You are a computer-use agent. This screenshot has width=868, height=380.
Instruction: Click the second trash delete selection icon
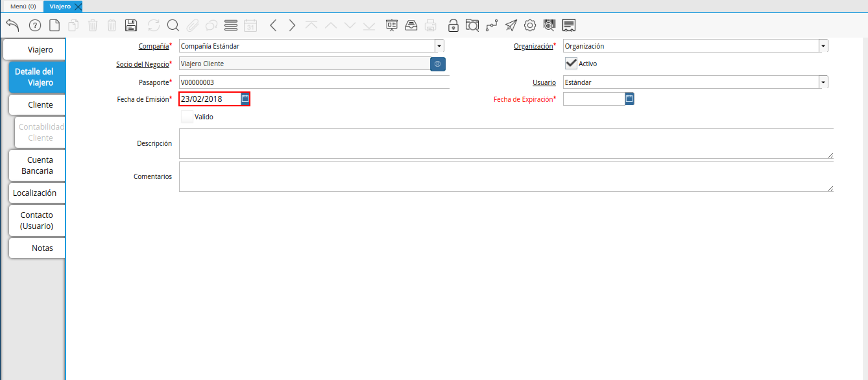112,25
